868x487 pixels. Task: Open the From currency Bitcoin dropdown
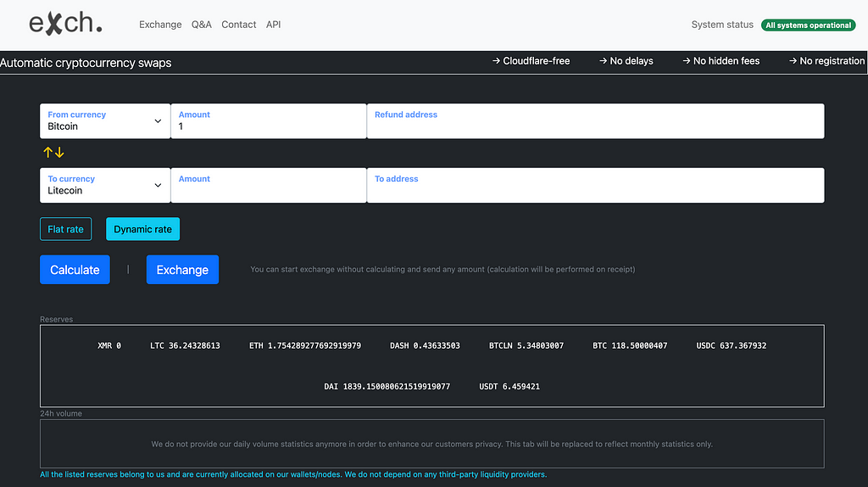105,120
